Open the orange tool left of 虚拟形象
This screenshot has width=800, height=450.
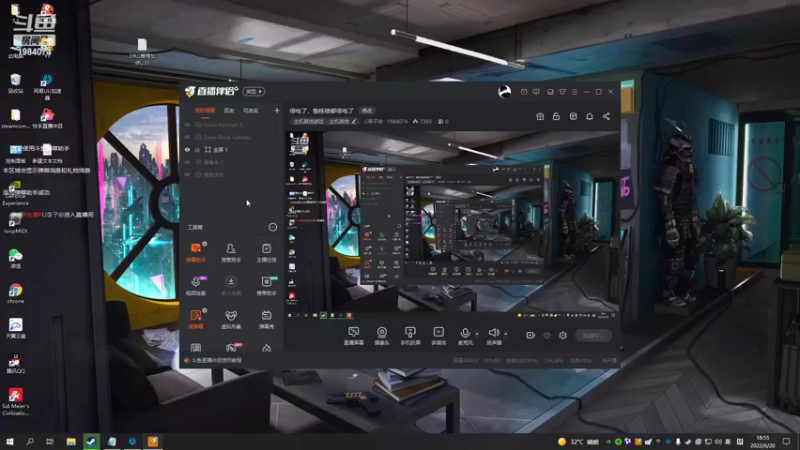pyautogui.click(x=196, y=319)
